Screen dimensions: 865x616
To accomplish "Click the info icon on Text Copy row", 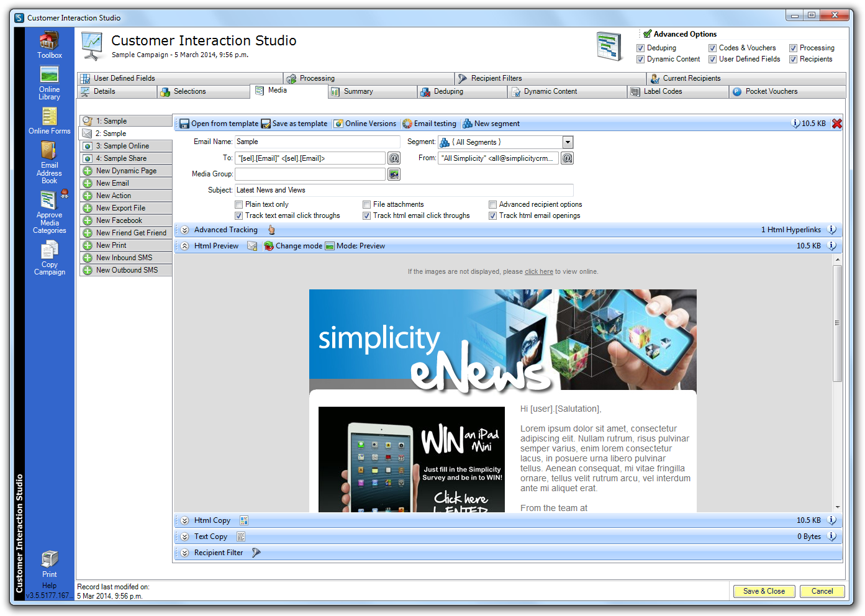I will pos(832,537).
